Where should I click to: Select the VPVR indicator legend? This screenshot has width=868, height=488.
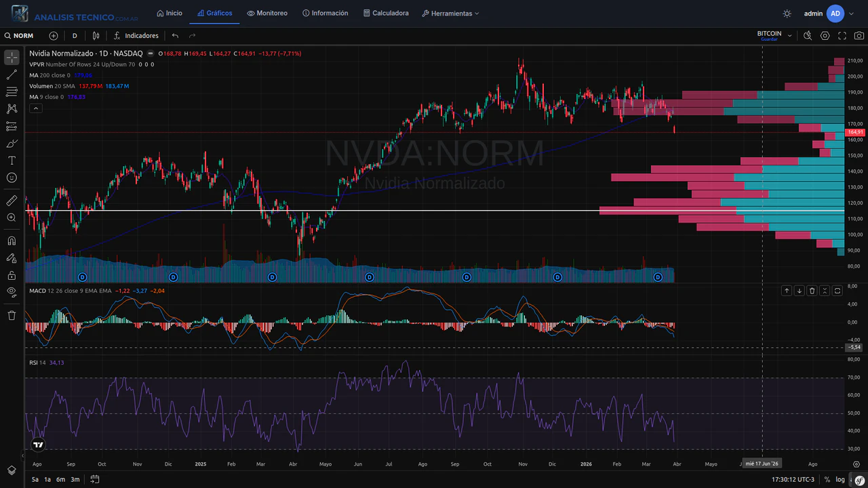(x=92, y=64)
